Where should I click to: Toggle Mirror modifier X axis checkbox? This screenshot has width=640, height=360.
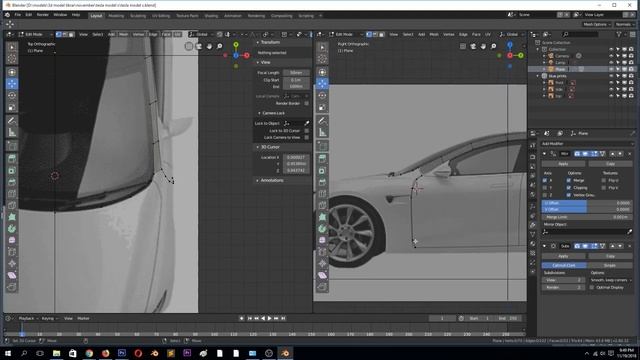(544, 180)
